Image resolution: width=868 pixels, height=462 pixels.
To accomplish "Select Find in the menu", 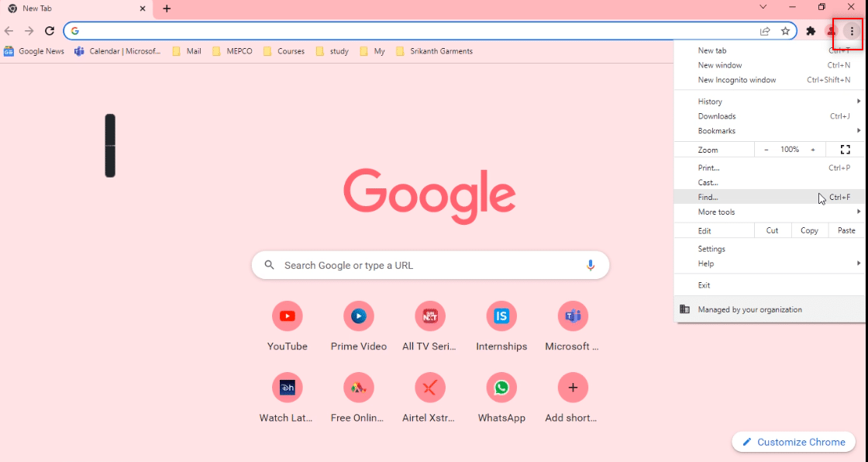I will 770,197.
